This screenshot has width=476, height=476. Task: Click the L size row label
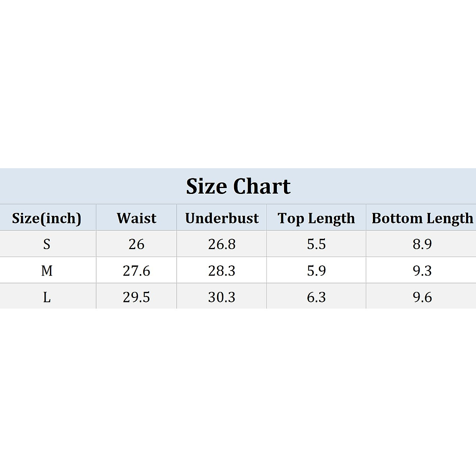coord(47,297)
